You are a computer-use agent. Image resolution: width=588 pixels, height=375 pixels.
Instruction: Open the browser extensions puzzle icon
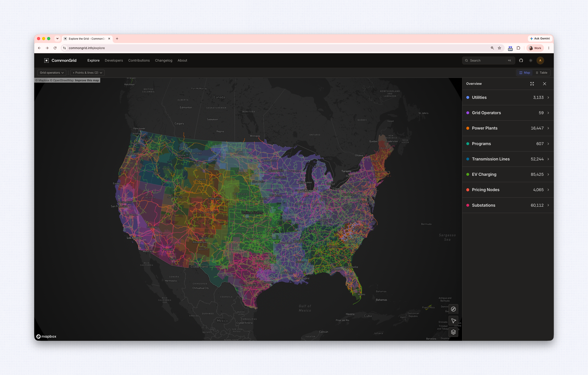(519, 48)
